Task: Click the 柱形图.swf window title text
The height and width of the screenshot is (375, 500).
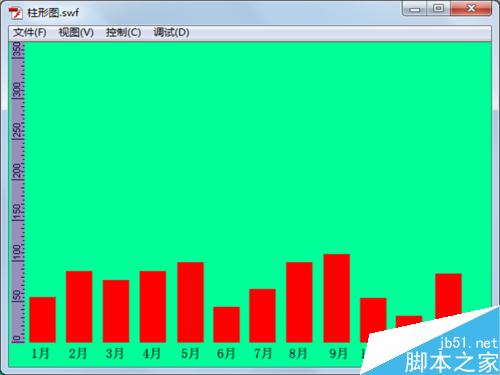Action: [x=53, y=13]
